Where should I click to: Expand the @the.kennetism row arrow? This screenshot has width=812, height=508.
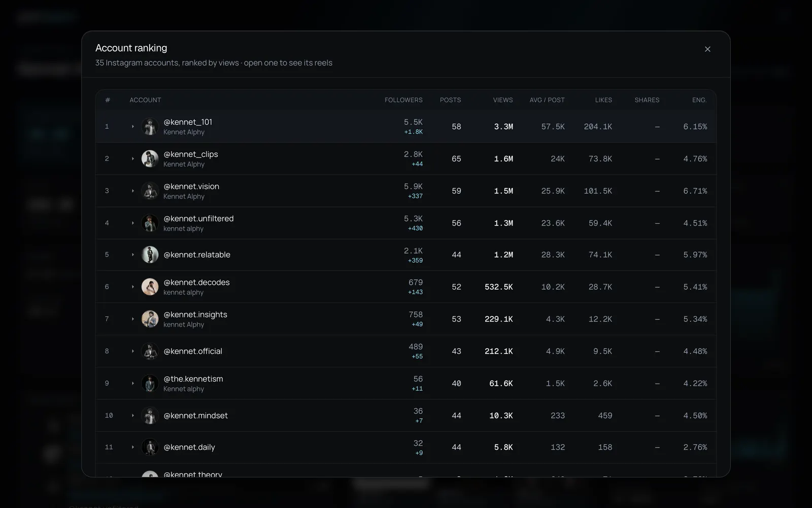click(x=133, y=384)
